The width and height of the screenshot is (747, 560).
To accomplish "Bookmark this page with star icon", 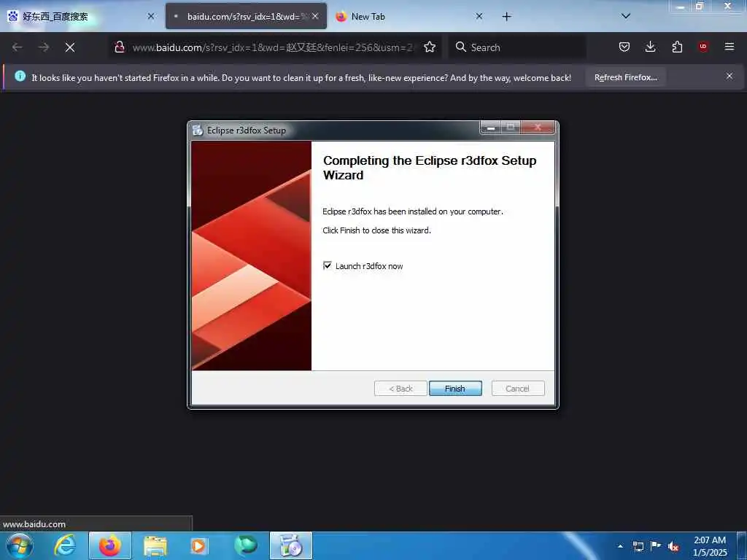I will (430, 47).
